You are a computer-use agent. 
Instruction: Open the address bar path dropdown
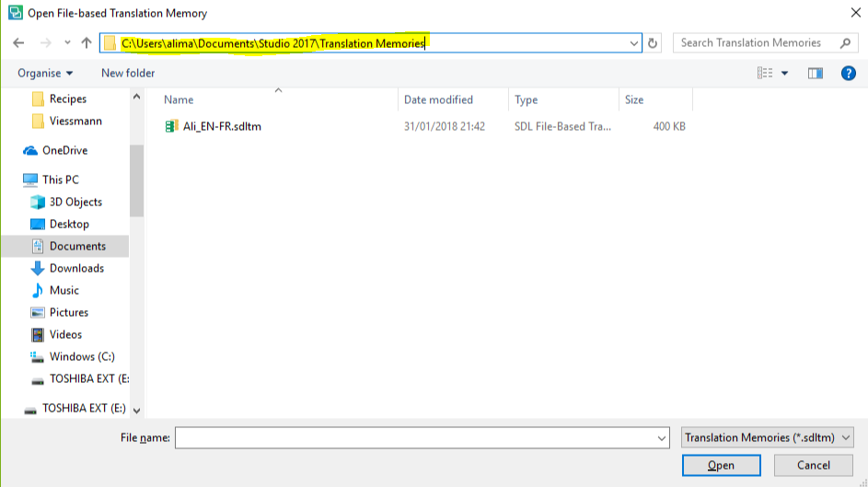pyautogui.click(x=634, y=43)
